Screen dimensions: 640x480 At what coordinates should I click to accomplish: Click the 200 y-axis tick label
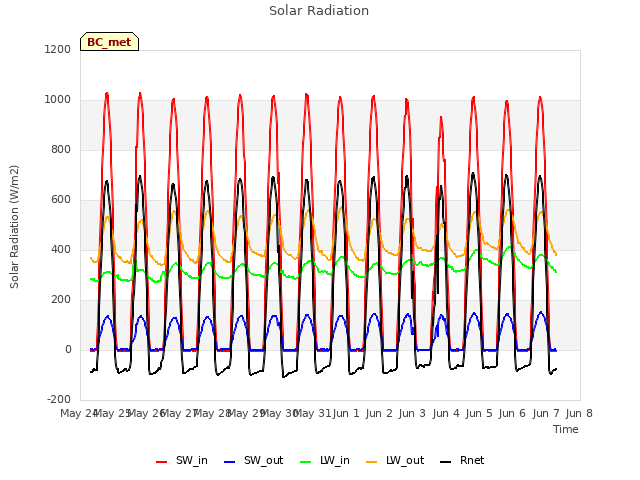[x=61, y=300]
